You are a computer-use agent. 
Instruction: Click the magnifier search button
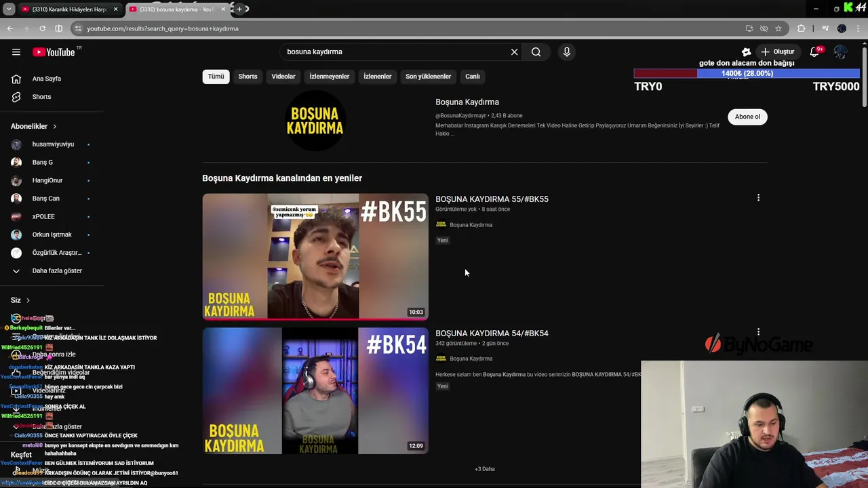click(536, 52)
